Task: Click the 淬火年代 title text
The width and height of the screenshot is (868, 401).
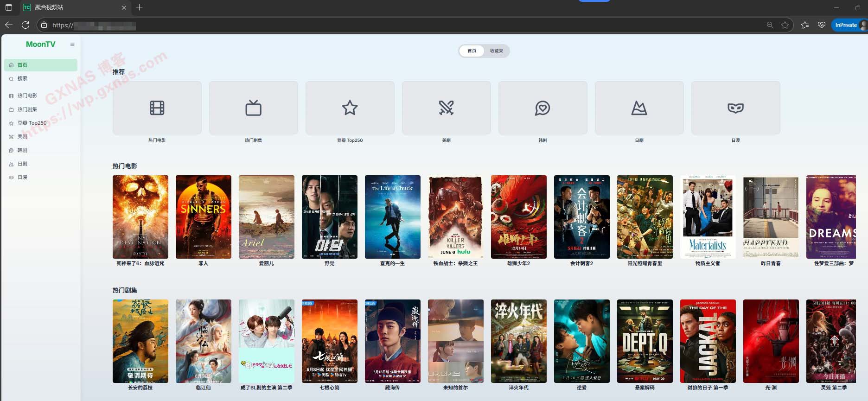Action: [x=519, y=388]
